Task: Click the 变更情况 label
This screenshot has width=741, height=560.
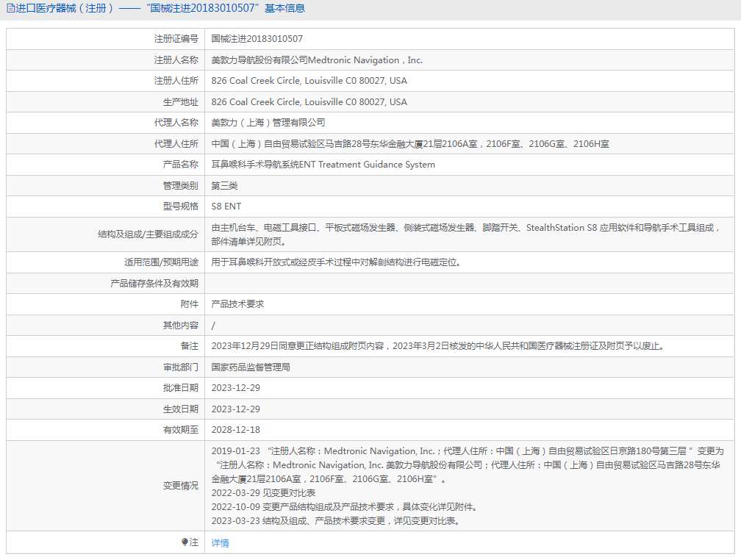Action: click(x=181, y=486)
